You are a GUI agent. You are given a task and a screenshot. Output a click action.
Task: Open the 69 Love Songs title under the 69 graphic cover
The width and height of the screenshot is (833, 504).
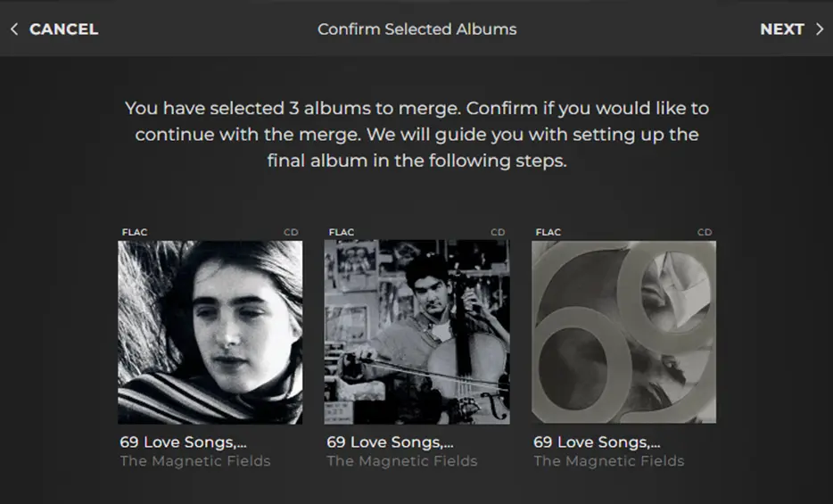pyautogui.click(x=597, y=442)
